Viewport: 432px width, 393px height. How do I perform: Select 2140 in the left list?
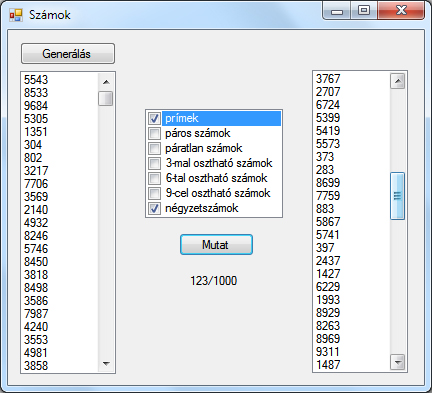pyautogui.click(x=59, y=210)
